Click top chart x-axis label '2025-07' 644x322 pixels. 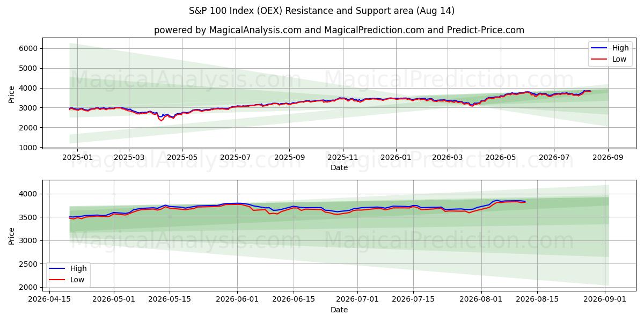pyautogui.click(x=235, y=157)
